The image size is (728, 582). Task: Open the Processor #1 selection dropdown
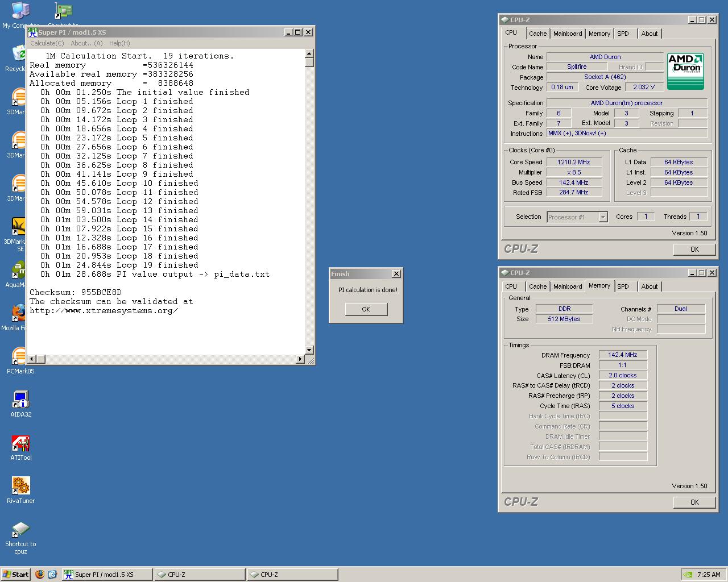603,217
